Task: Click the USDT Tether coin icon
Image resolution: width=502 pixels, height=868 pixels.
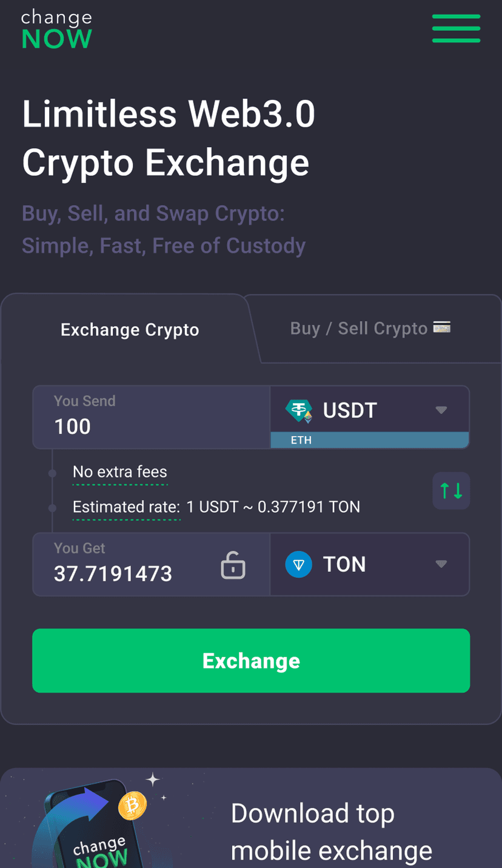Action: tap(299, 411)
